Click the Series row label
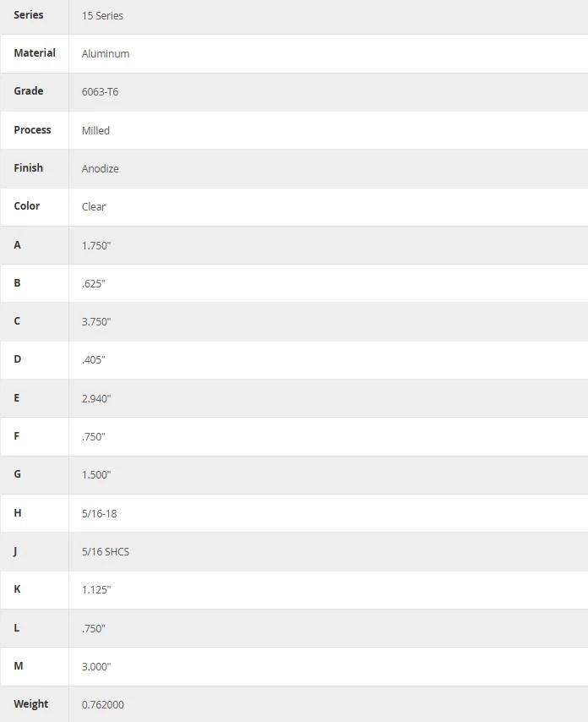 (x=29, y=15)
